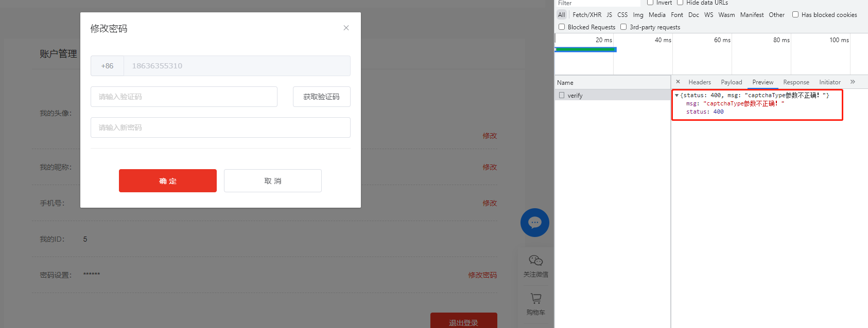
Task: Click the request bar in the timeline overview
Action: (x=586, y=49)
